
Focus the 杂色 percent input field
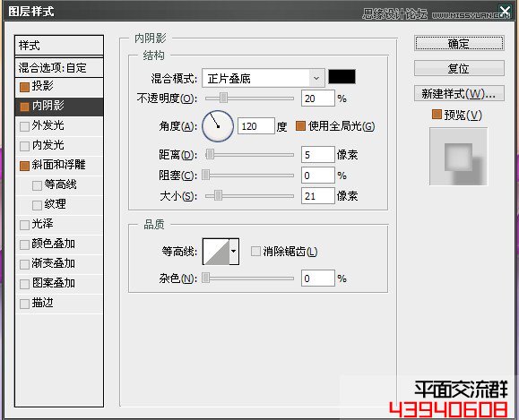pyautogui.click(x=317, y=279)
